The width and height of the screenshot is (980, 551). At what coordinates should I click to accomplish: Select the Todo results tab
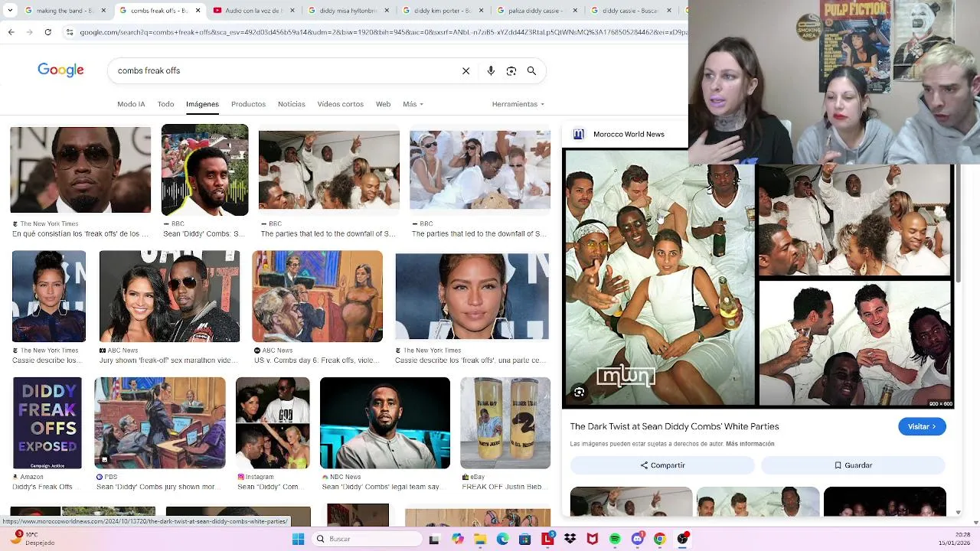tap(165, 104)
